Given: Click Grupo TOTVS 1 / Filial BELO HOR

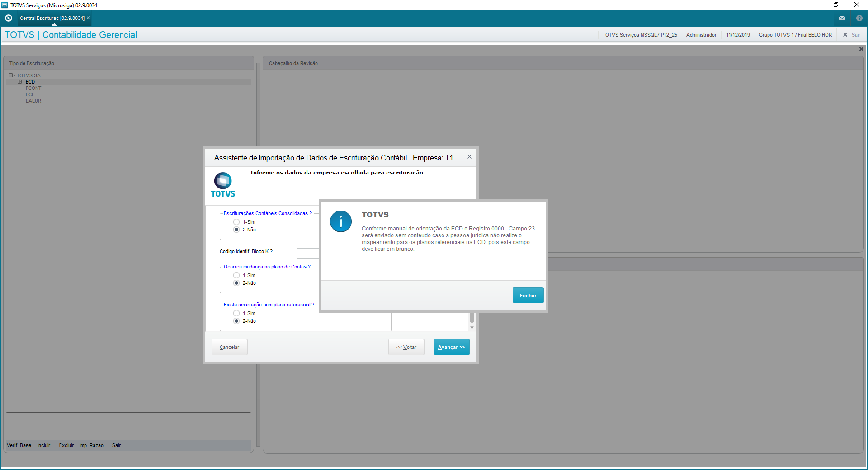Looking at the screenshot, I should click(x=795, y=35).
